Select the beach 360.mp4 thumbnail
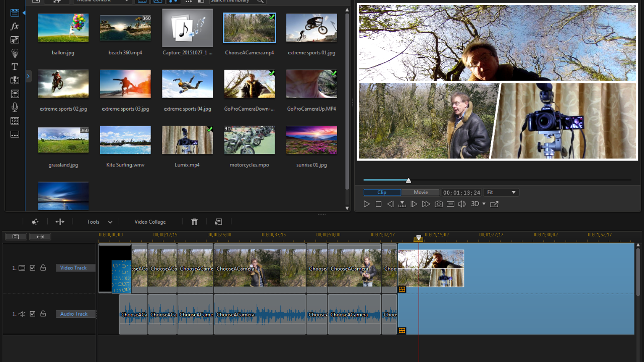This screenshot has height=362, width=644. pos(125,28)
